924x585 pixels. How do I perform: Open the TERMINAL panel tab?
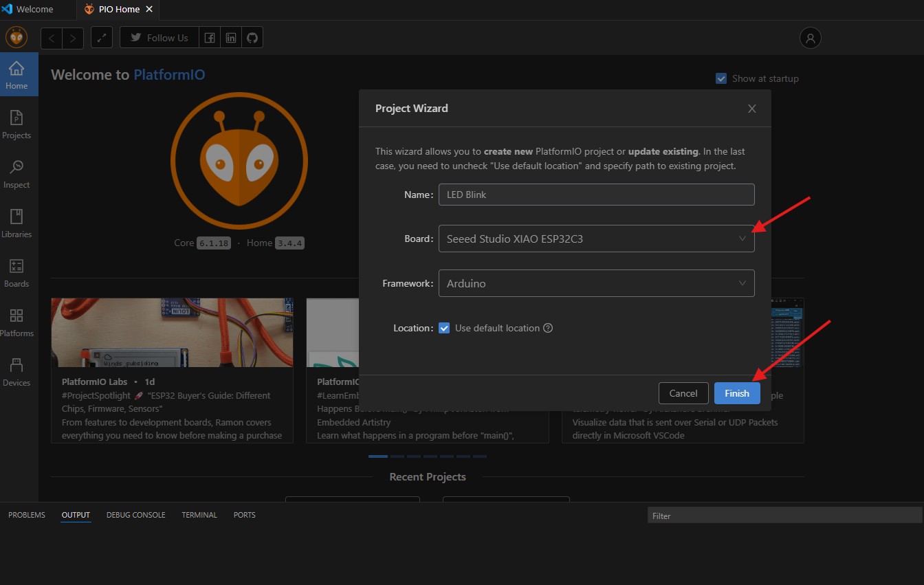(199, 515)
